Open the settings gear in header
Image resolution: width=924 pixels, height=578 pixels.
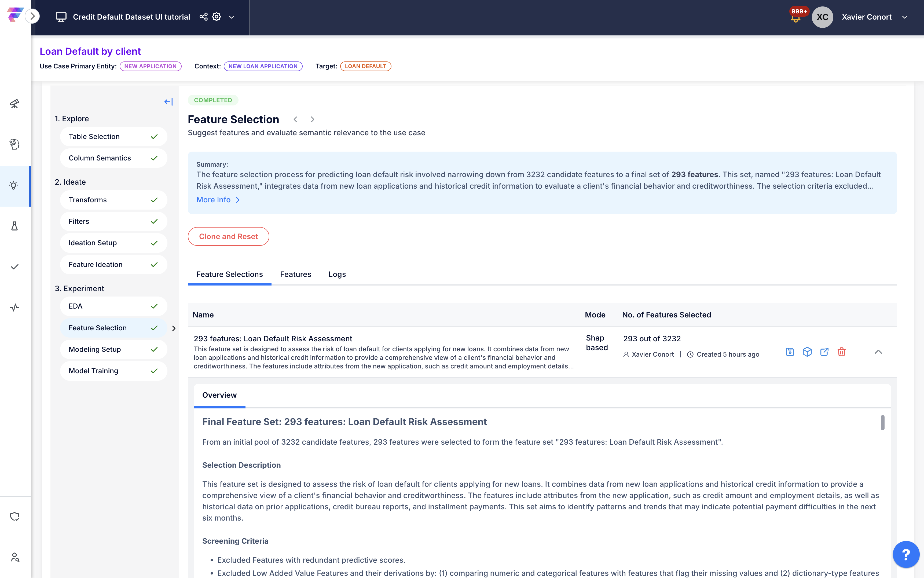(x=217, y=17)
